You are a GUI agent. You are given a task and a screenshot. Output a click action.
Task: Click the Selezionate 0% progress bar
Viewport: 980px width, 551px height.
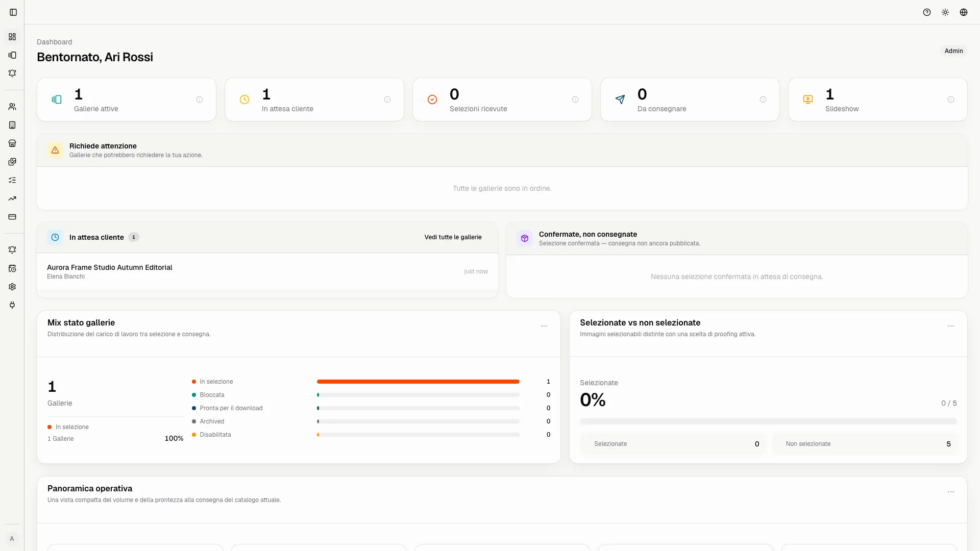[x=768, y=421]
